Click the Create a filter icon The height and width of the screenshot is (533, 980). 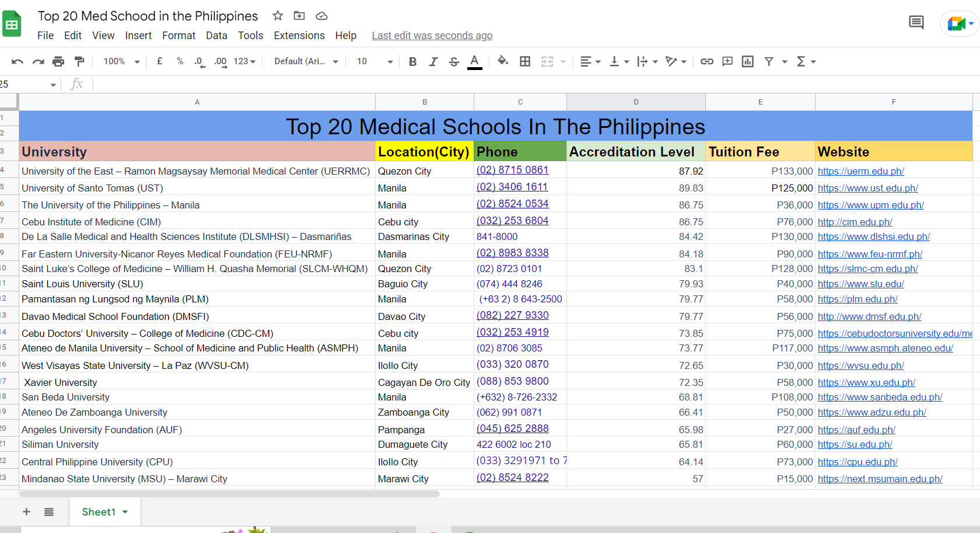pyautogui.click(x=769, y=61)
